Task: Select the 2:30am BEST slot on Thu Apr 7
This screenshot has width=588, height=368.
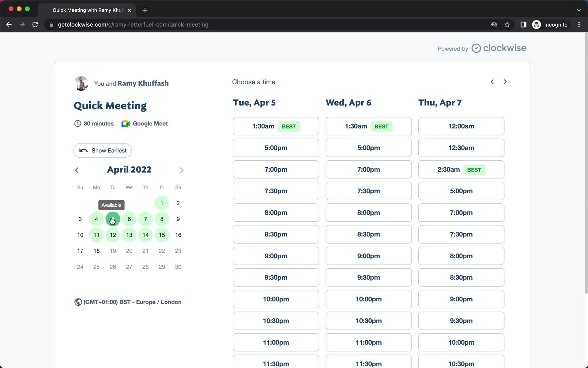Action: (x=461, y=169)
